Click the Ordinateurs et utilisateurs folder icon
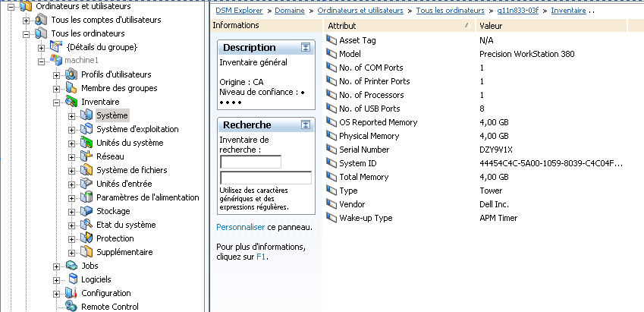 (x=26, y=6)
